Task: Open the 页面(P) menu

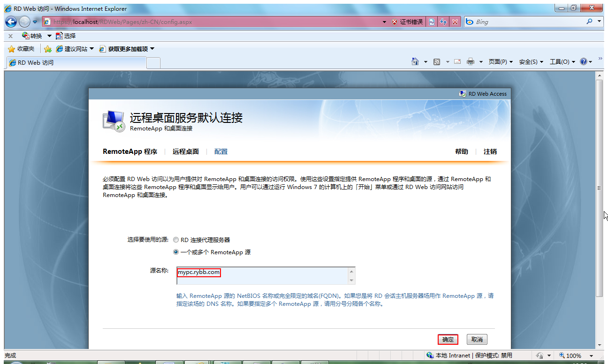Action: click(501, 62)
